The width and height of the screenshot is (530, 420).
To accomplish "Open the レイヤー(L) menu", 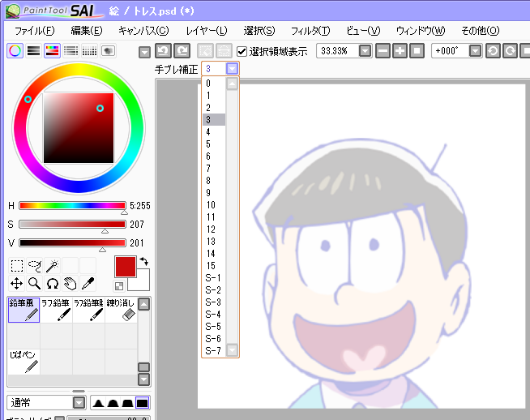I will [x=207, y=31].
